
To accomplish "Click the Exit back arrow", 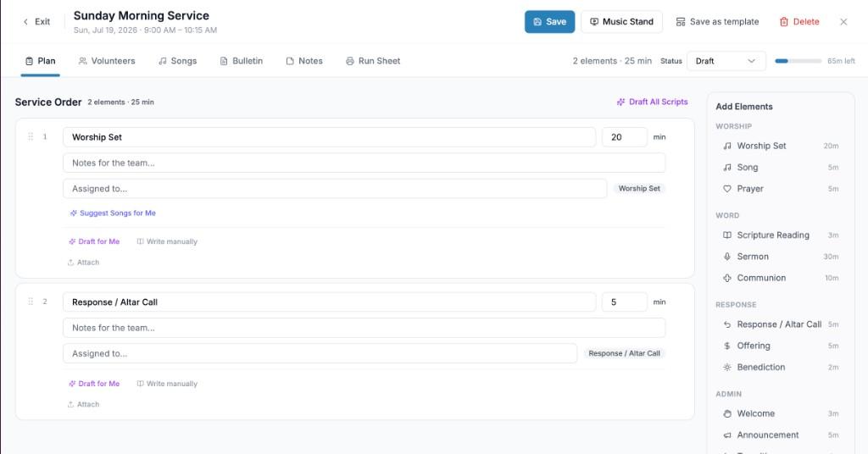I will click(x=25, y=21).
